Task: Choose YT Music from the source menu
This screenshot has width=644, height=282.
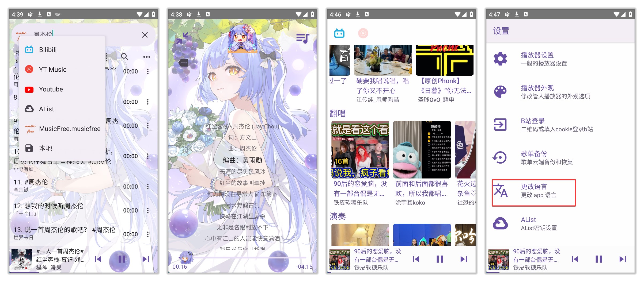Action: pos(62,69)
